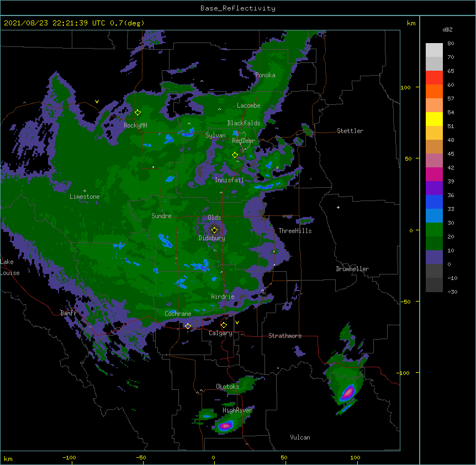Click the Banff town label
The width and height of the screenshot is (476, 465).
68,313
